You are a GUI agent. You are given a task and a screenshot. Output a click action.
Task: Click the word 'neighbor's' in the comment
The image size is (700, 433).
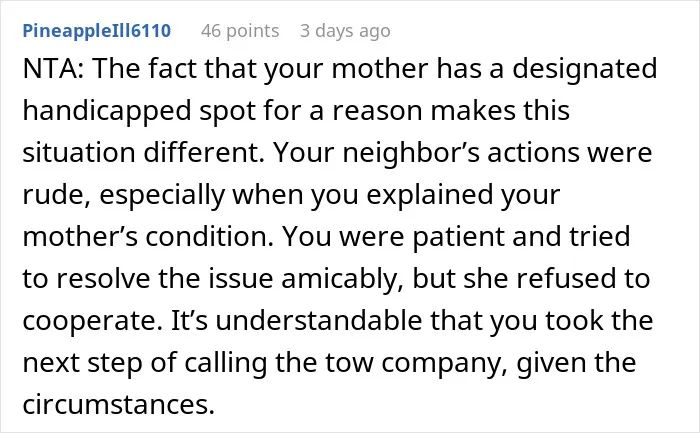pos(411,153)
